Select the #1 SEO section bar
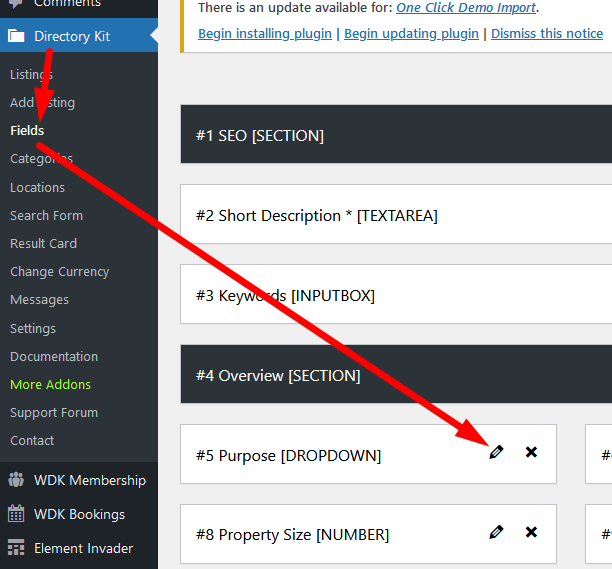612x569 pixels. click(396, 134)
